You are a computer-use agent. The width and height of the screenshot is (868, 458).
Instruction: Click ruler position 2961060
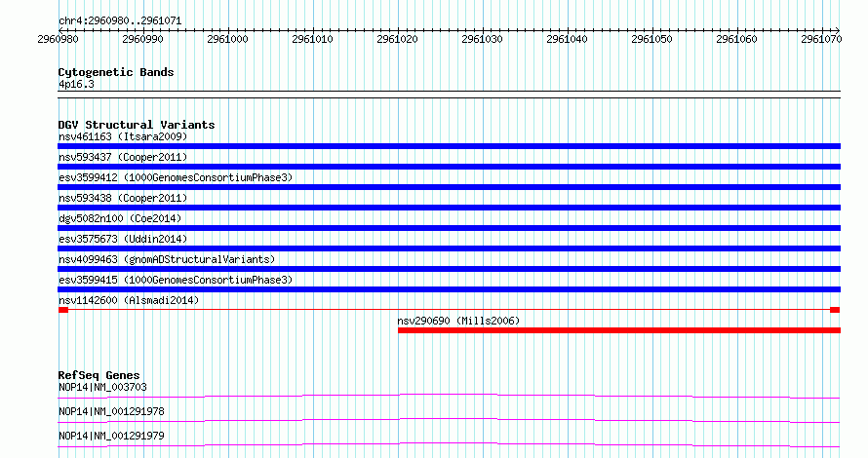tap(736, 39)
